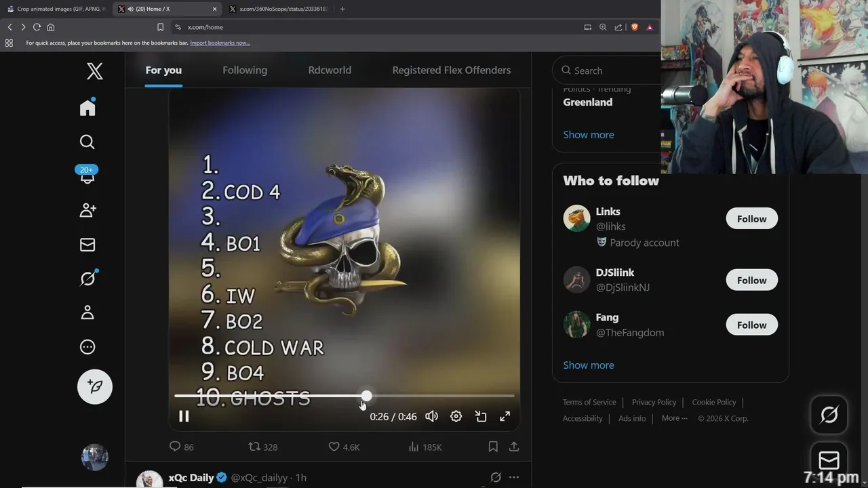Switch to the For you tab
Image resolution: width=868 pixels, height=488 pixels.
tap(163, 70)
